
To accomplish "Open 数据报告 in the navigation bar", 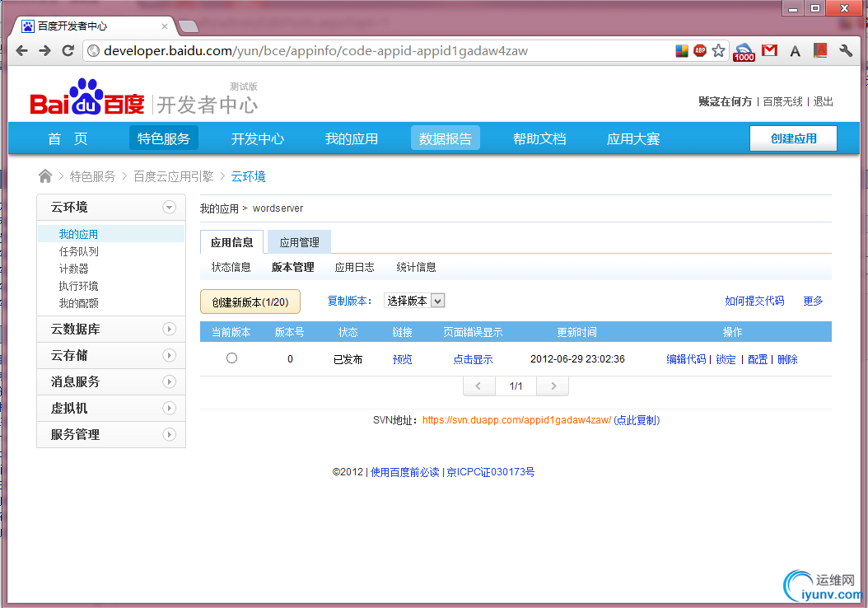I will click(x=445, y=138).
